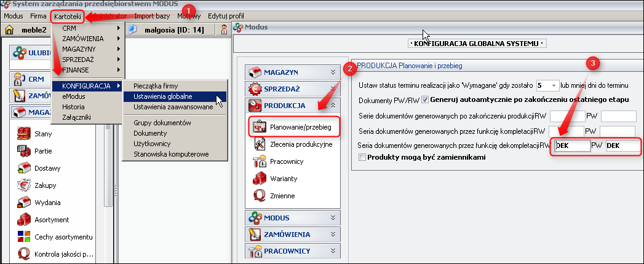This screenshot has width=644, height=264.
Task: Open the Dostawy deliveries icon
Action: [25, 166]
